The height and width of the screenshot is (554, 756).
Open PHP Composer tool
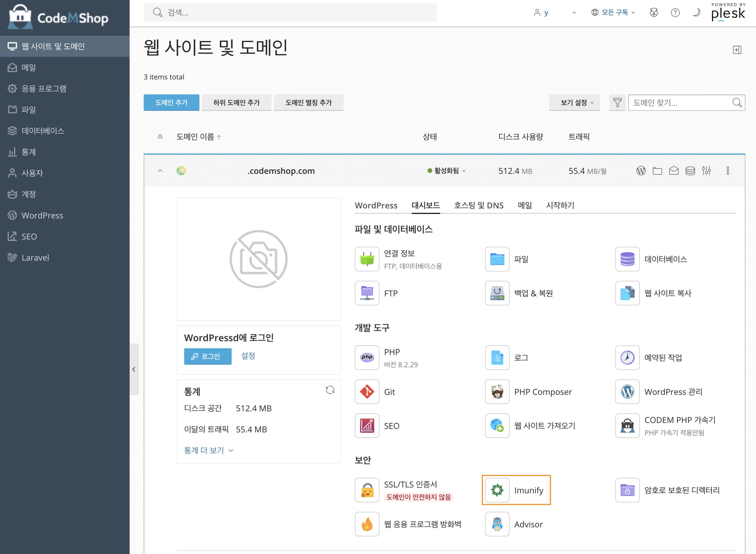click(x=542, y=391)
